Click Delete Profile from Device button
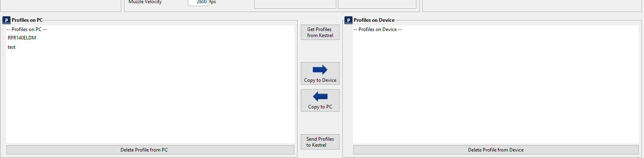This screenshot has height=158, width=644. click(496, 150)
